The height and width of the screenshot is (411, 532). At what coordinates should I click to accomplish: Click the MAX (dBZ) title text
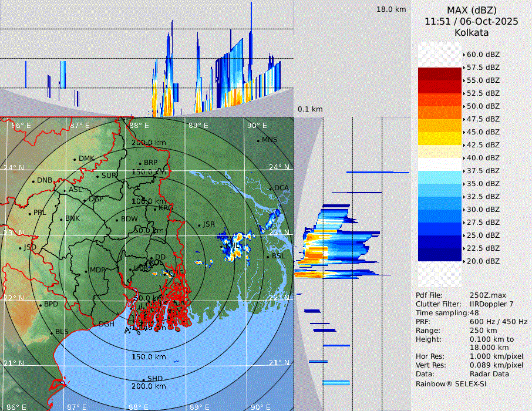tap(472, 10)
